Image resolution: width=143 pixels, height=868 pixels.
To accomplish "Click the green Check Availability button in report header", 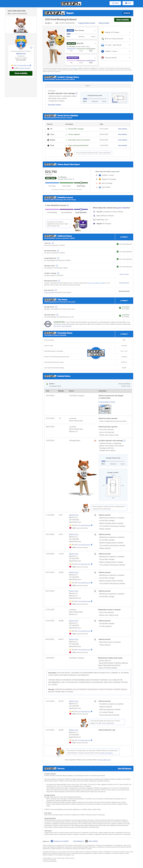I will pos(123,20).
